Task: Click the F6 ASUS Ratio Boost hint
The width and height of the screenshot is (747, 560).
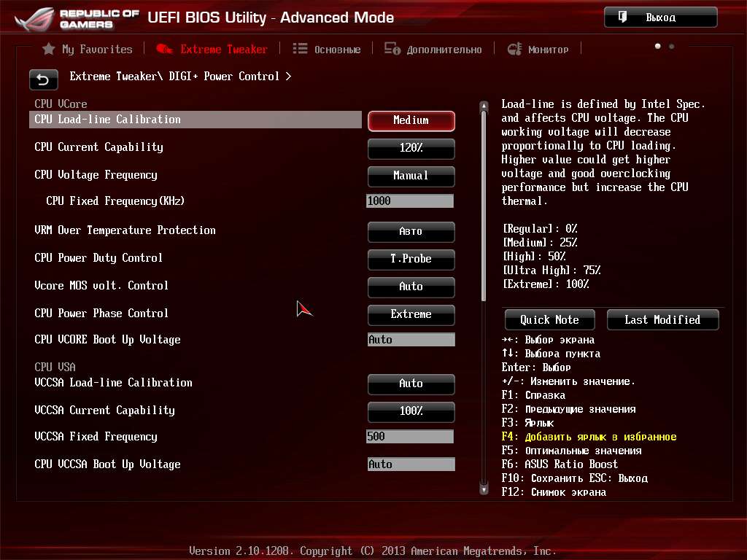Action: tap(560, 464)
